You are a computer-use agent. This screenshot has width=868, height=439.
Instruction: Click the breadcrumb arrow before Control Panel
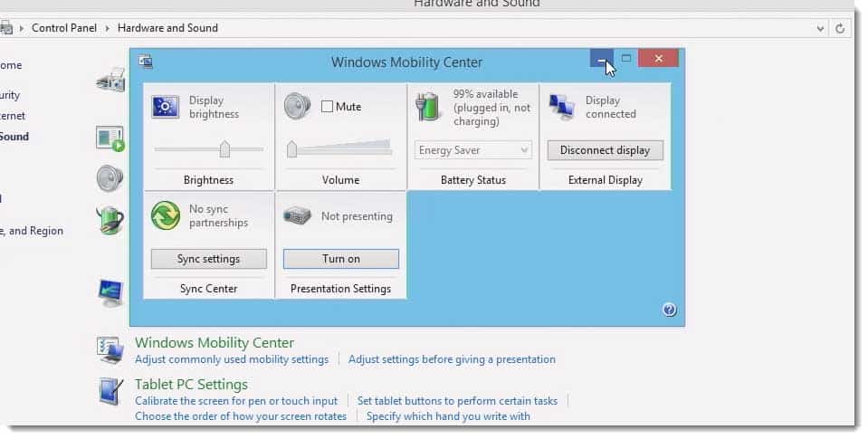point(21,28)
